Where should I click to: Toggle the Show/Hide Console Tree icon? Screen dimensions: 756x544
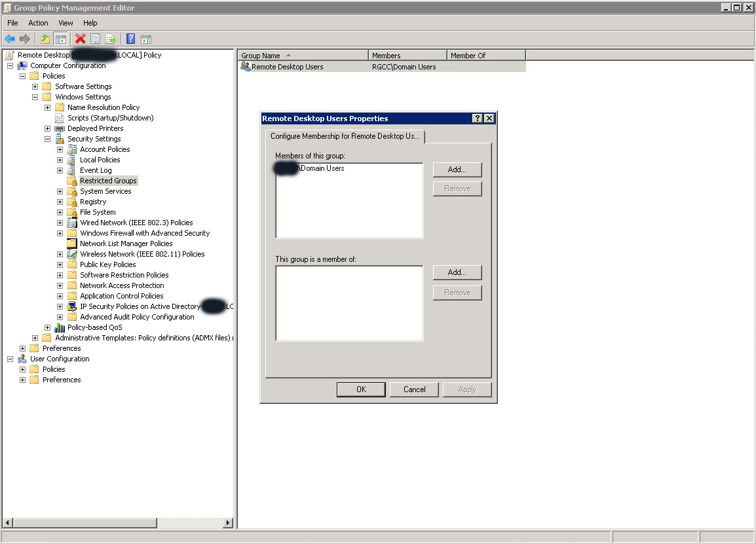point(60,39)
